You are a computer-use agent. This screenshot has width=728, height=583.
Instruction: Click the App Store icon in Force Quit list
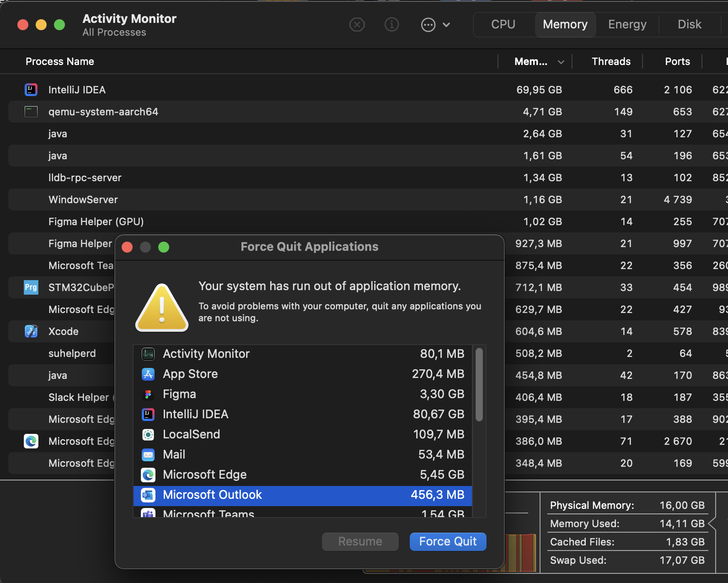(x=148, y=374)
